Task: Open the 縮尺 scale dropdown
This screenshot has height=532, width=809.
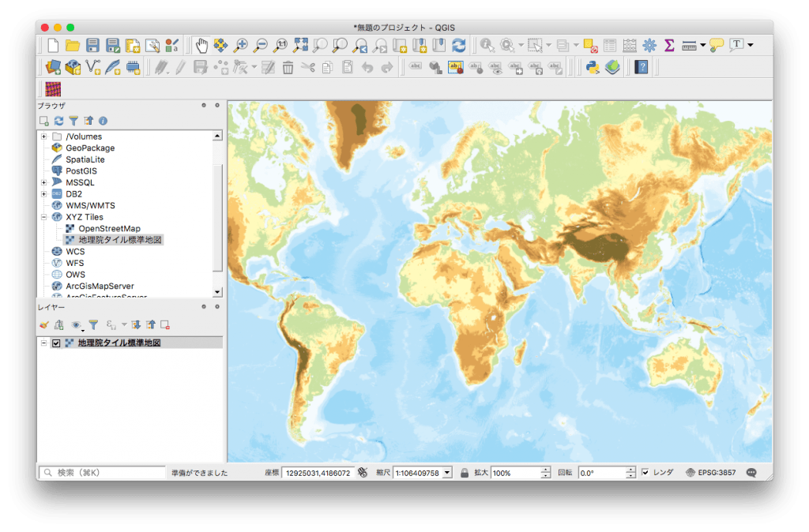Action: (x=446, y=471)
